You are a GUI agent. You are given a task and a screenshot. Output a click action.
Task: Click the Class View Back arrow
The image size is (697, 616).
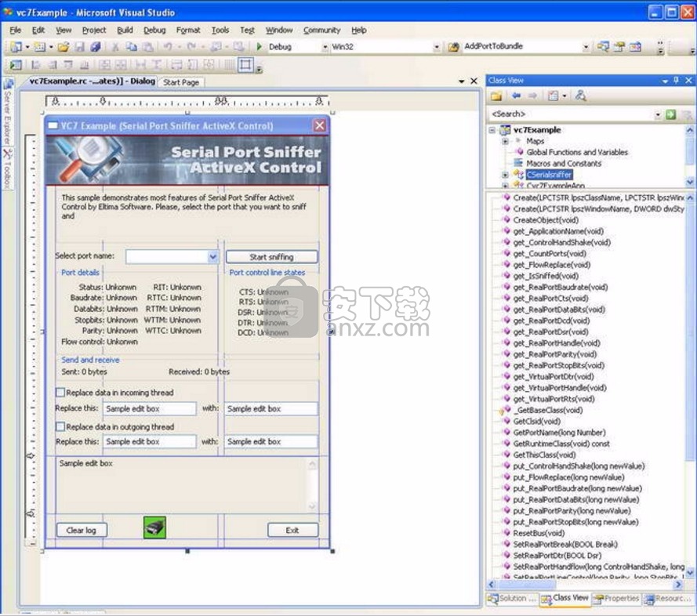click(x=516, y=96)
